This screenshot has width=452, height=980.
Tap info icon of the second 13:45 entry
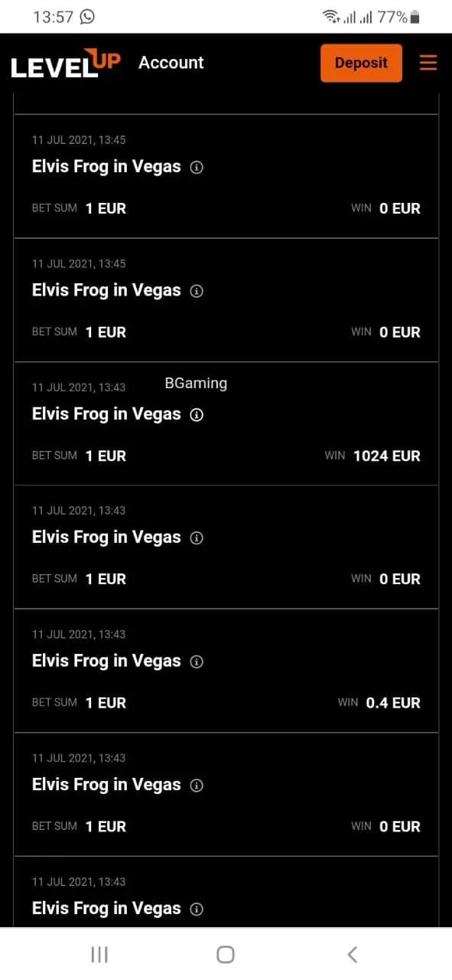[197, 291]
